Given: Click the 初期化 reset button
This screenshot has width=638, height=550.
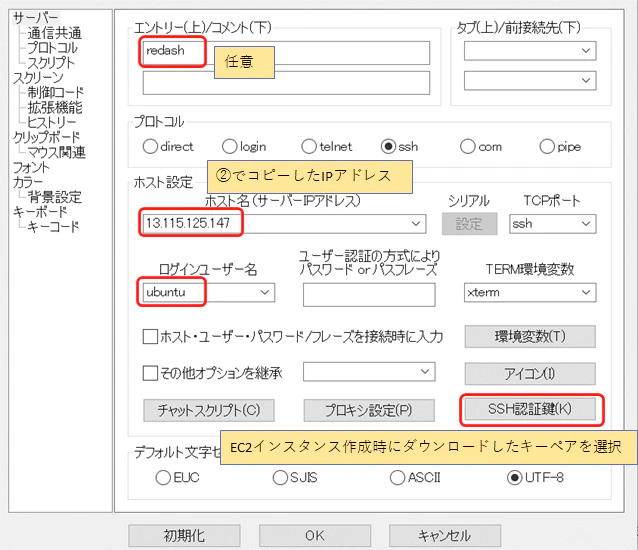Looking at the screenshot, I should pyautogui.click(x=184, y=536).
